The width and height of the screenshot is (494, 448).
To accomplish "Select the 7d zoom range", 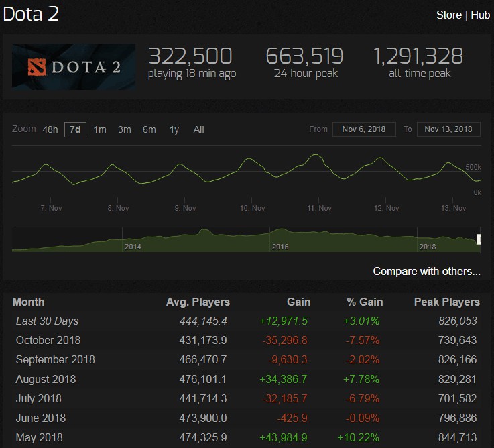I will click(x=75, y=129).
